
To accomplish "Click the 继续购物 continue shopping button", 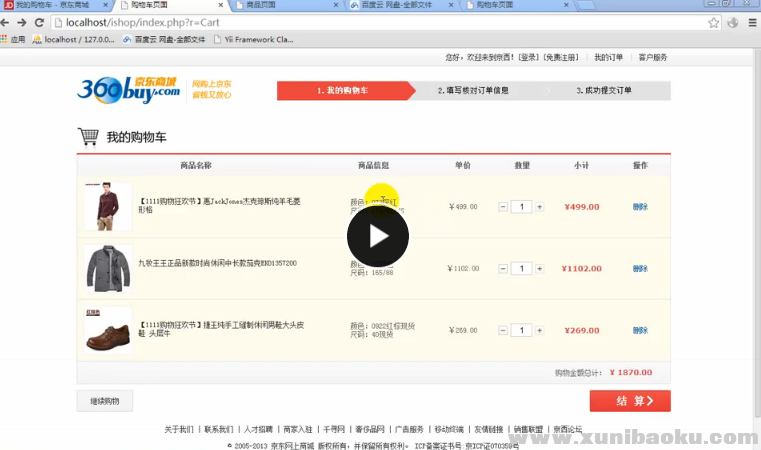I will point(104,401).
